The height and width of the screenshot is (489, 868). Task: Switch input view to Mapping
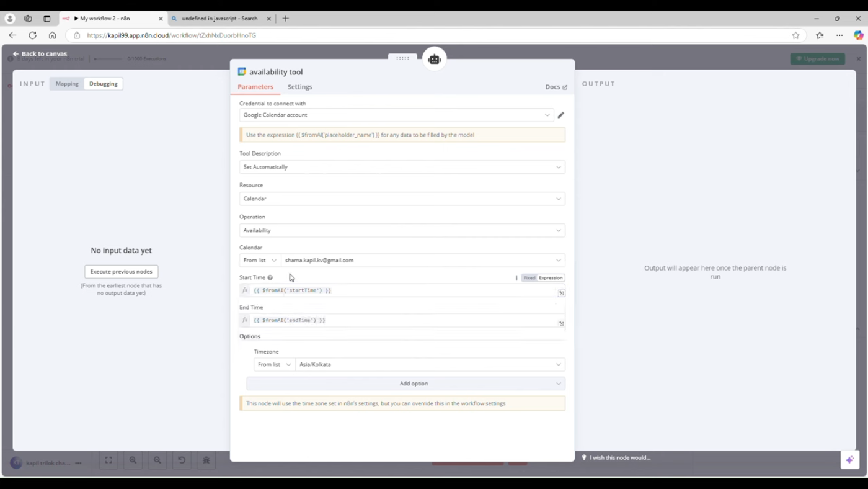[67, 84]
